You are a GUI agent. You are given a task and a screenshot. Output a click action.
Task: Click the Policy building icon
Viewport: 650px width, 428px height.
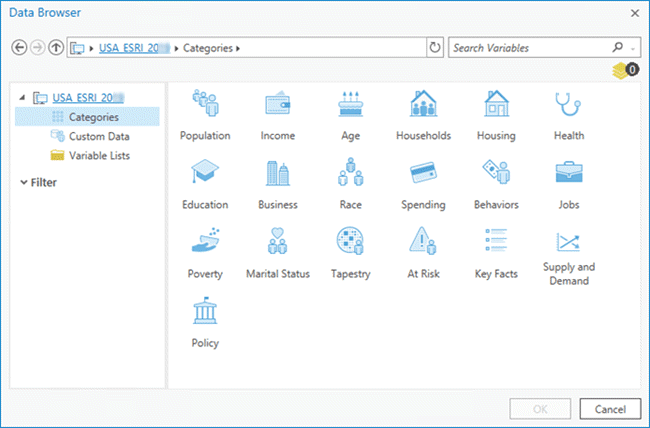204,312
